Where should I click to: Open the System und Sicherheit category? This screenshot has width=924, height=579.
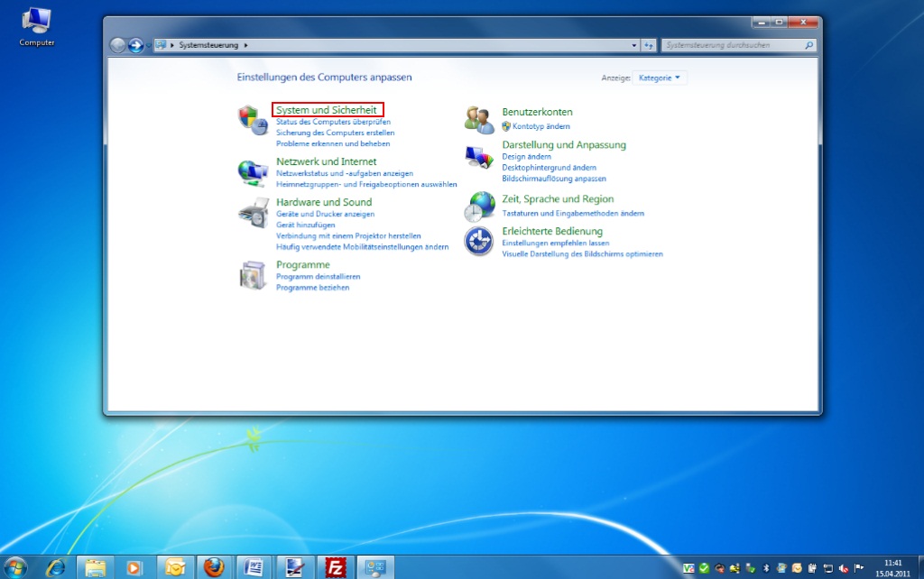326,110
